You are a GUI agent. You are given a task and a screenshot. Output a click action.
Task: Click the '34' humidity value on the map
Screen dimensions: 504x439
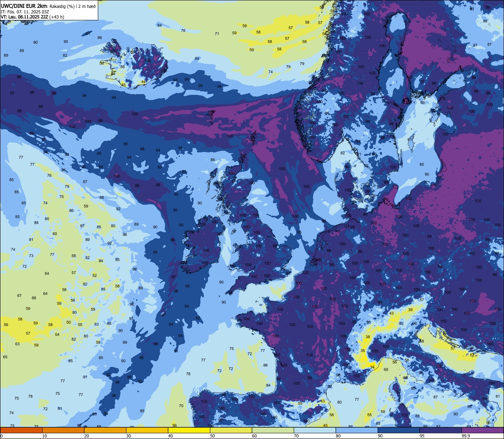pyautogui.click(x=372, y=367)
